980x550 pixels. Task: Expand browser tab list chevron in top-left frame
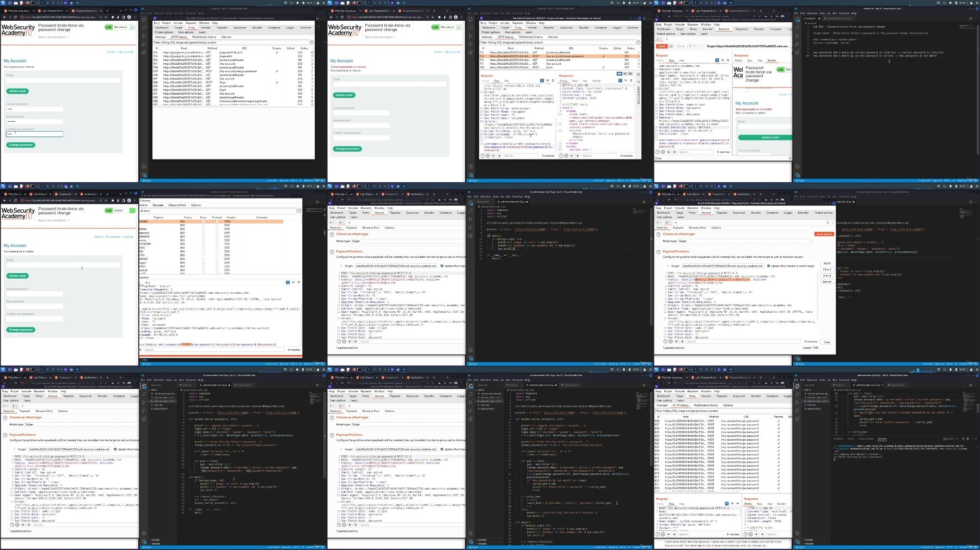click(x=120, y=11)
